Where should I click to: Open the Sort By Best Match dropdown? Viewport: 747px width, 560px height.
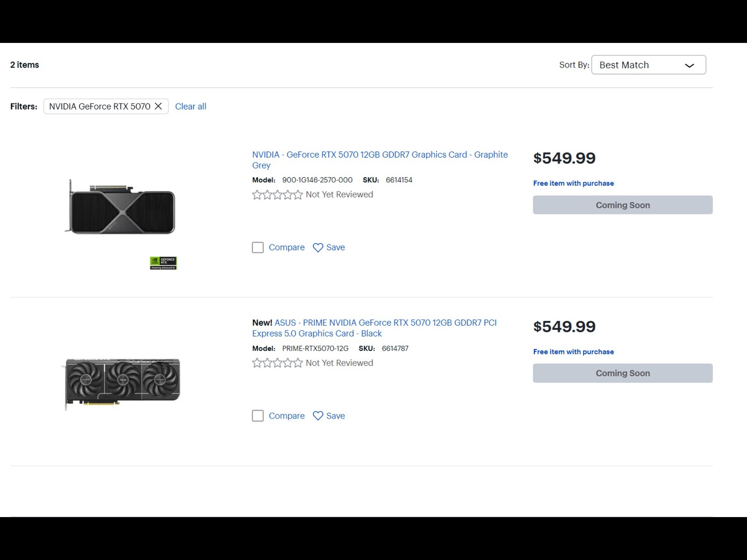click(x=648, y=65)
